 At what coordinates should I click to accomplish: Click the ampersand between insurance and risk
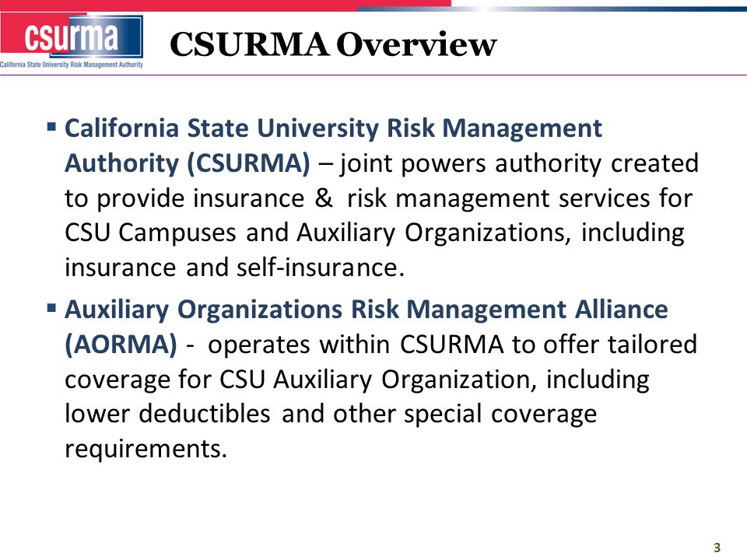click(324, 198)
